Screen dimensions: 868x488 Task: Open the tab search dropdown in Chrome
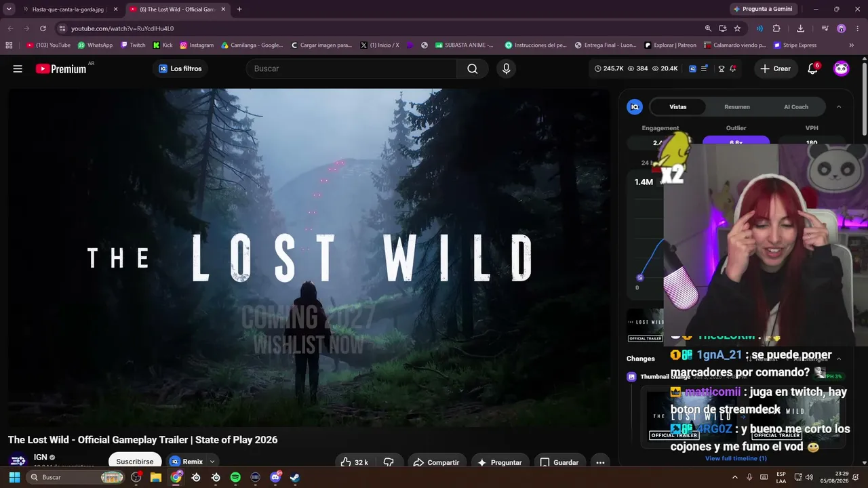pos(9,9)
